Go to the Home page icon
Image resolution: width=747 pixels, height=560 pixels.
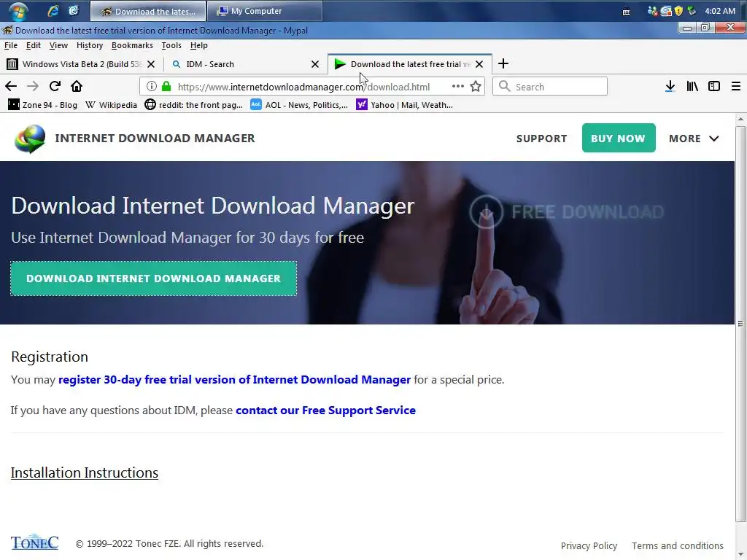[76, 86]
